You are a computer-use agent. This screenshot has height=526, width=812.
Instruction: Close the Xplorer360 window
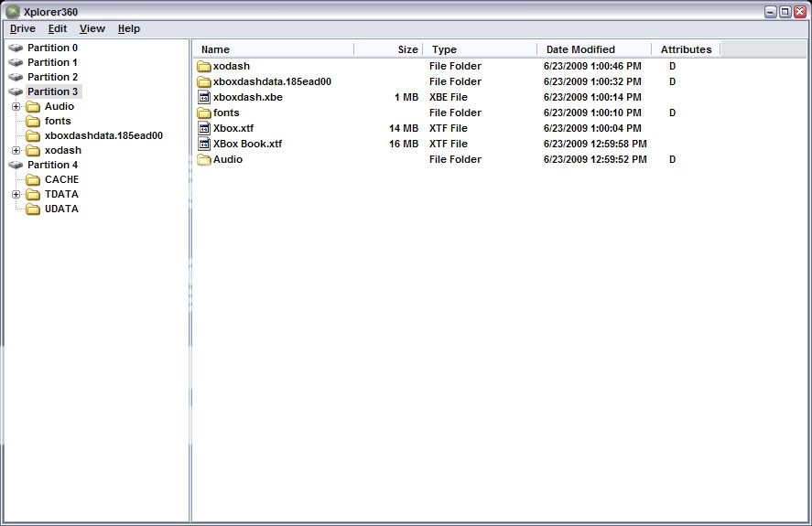point(800,12)
